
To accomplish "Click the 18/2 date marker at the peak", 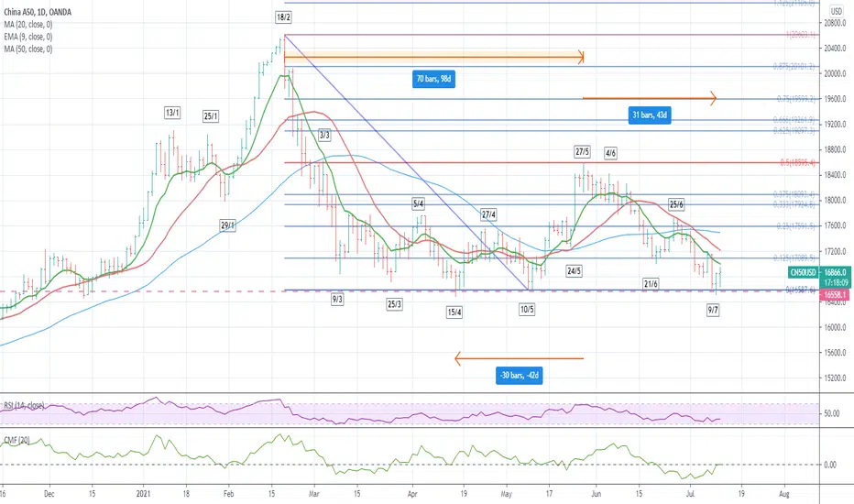I will (x=283, y=17).
